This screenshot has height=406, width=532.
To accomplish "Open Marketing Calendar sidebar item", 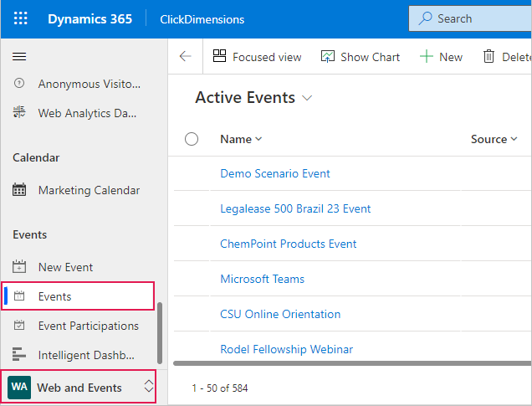I will pos(78,190).
